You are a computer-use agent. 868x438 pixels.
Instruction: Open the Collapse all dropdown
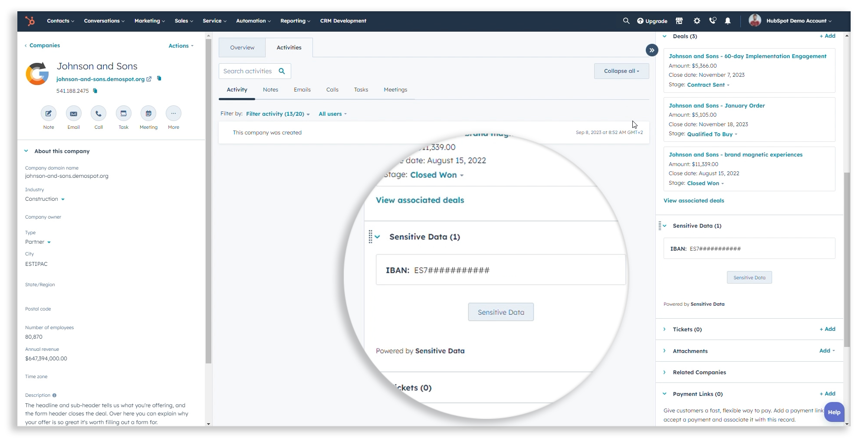621,71
